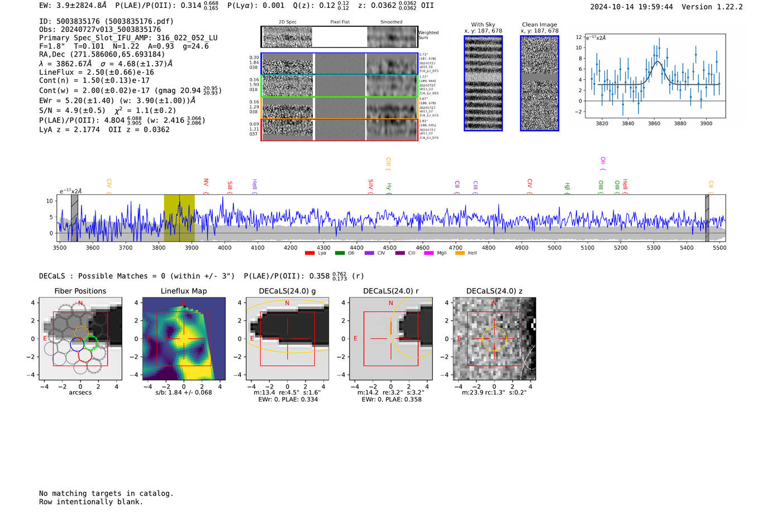Select the green-bordered 2D spectrum row
Image resolution: width=782 pixels, height=532 pixels.
pos(340,86)
